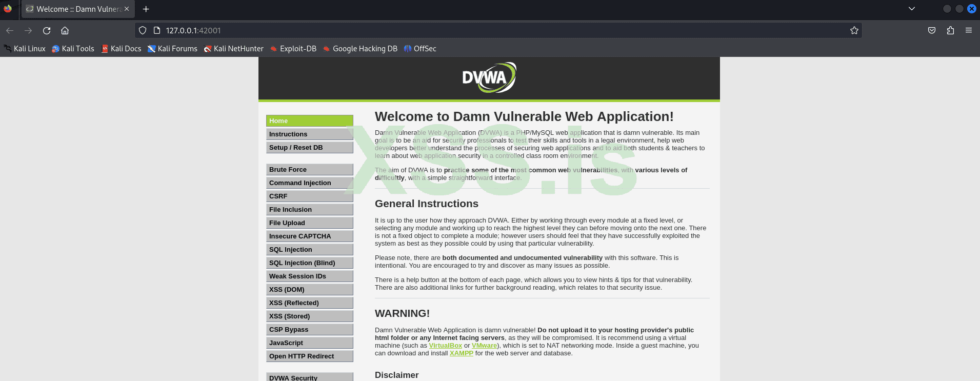Open the Kali Docs bookmark

[x=121, y=49]
